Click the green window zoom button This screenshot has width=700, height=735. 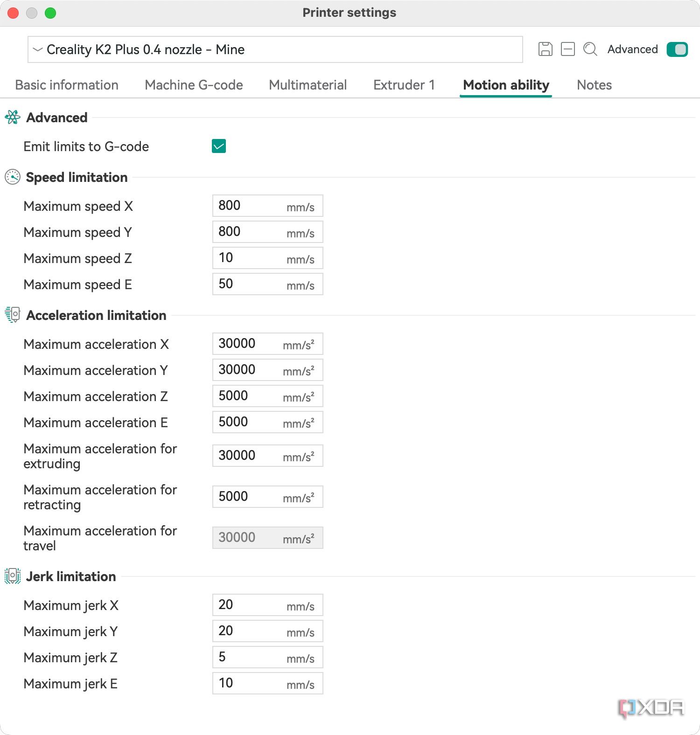point(50,13)
